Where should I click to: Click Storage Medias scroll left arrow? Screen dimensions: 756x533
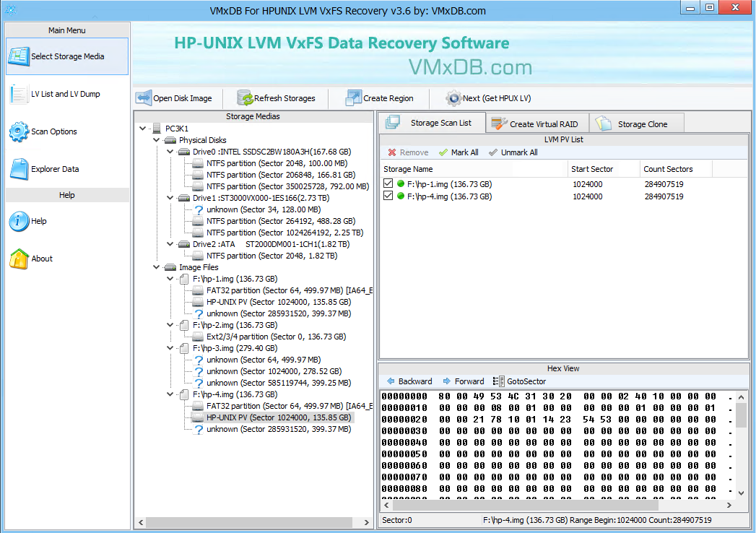141,522
